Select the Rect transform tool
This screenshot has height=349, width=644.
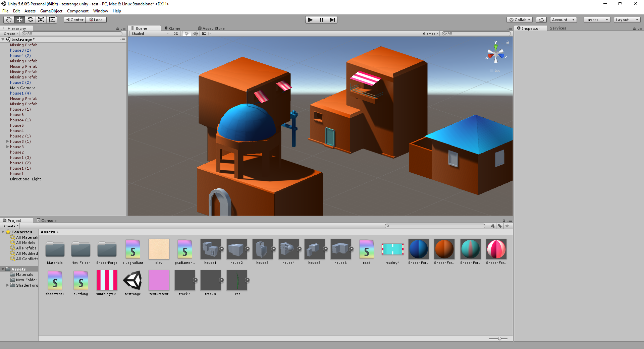(x=52, y=20)
